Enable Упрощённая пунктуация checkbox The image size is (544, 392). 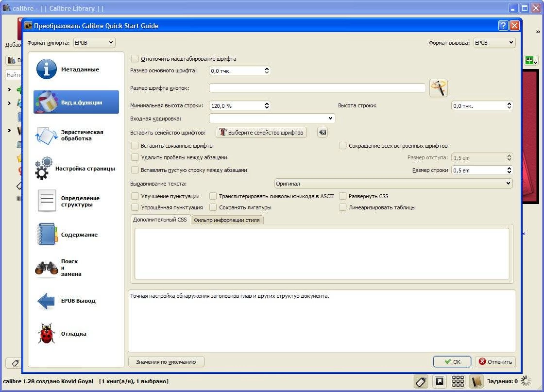[135, 207]
